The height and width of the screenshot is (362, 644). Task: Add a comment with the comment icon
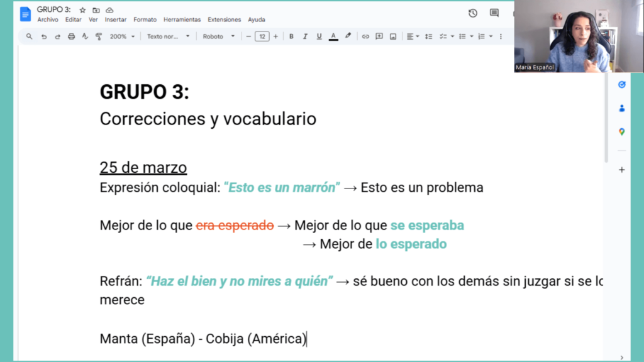coord(379,36)
